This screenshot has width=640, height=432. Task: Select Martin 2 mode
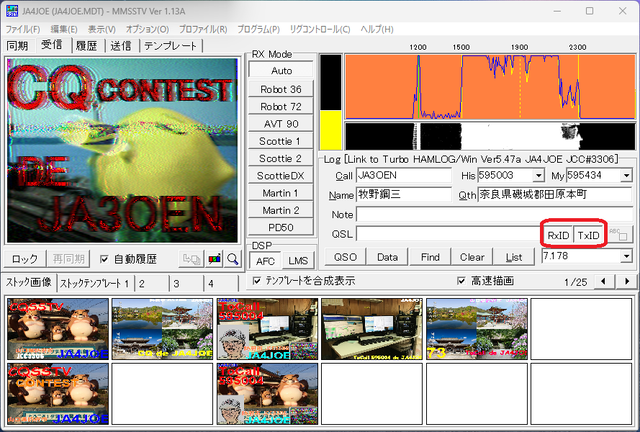[x=281, y=210]
